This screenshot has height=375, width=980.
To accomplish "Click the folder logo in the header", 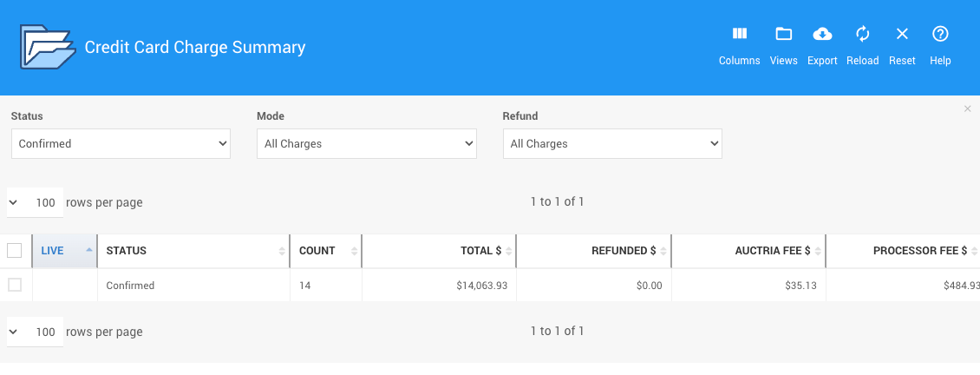I will tap(48, 47).
